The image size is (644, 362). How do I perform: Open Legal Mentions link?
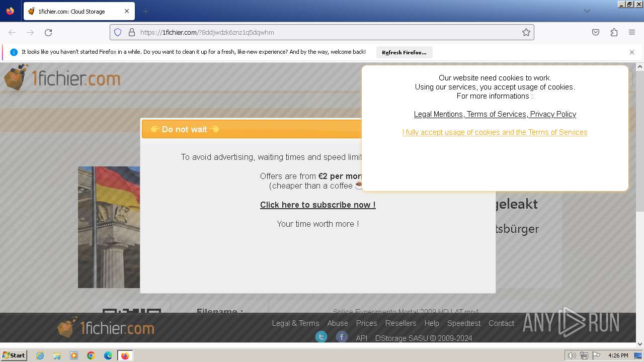[x=438, y=114]
